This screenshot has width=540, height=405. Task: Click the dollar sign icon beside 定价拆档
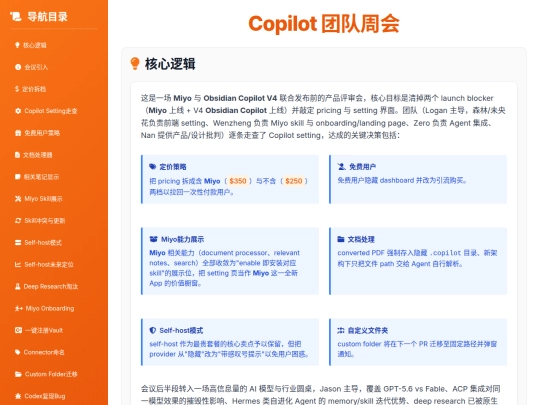(x=17, y=89)
